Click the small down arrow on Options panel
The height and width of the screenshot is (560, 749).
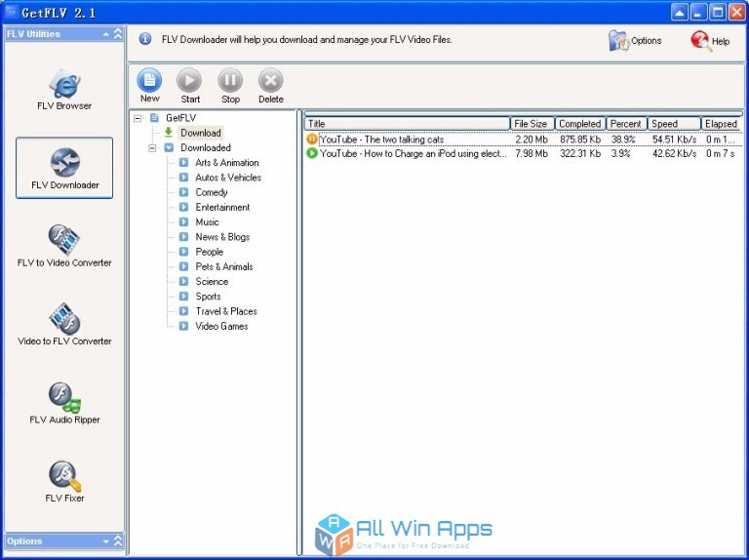pos(106,541)
